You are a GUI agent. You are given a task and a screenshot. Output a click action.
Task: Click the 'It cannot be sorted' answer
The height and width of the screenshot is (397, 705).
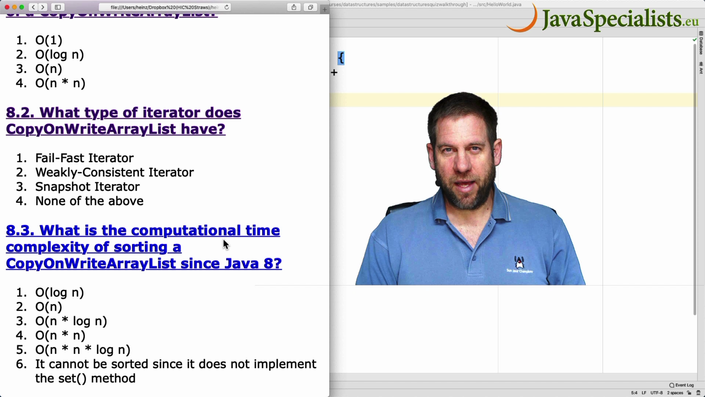176,371
